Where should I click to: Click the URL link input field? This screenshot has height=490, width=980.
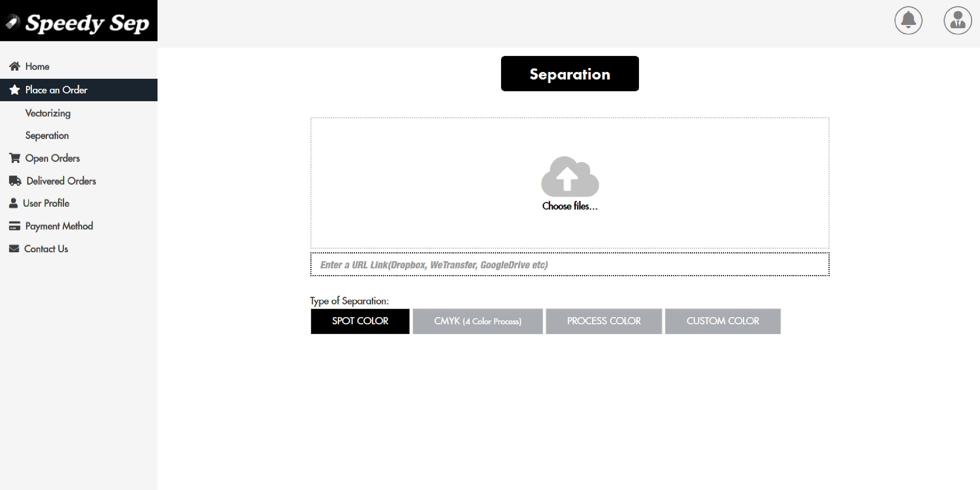point(569,264)
